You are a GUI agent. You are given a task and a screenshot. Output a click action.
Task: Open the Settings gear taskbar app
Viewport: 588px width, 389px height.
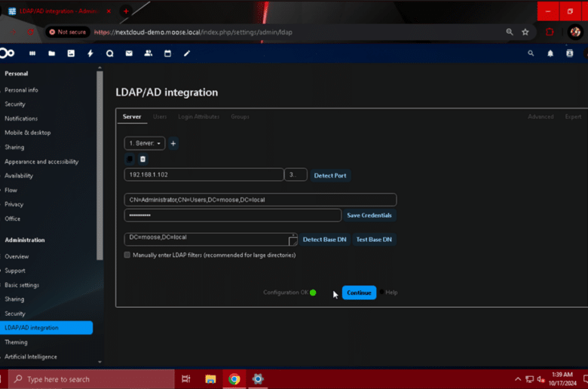[x=258, y=379]
